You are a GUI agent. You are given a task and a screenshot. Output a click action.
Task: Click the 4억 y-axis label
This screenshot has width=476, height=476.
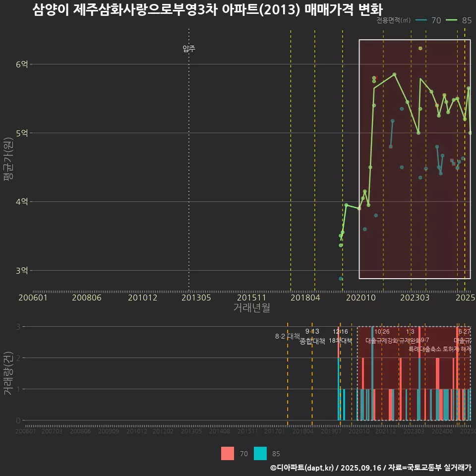point(22,202)
